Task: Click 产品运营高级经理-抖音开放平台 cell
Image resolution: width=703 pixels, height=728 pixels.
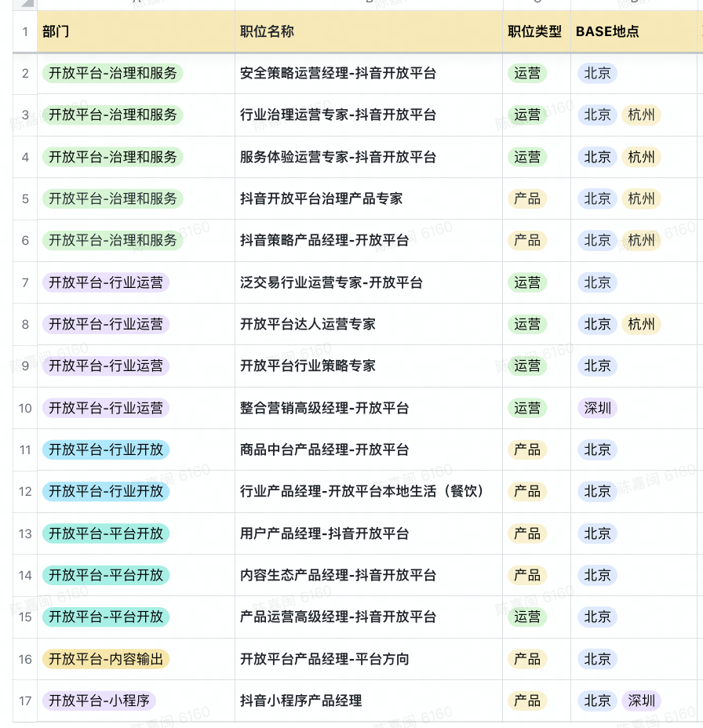Action: click(x=369, y=617)
